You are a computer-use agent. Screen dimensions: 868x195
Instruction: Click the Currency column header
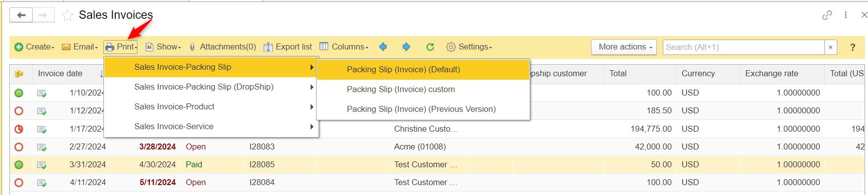click(x=708, y=74)
